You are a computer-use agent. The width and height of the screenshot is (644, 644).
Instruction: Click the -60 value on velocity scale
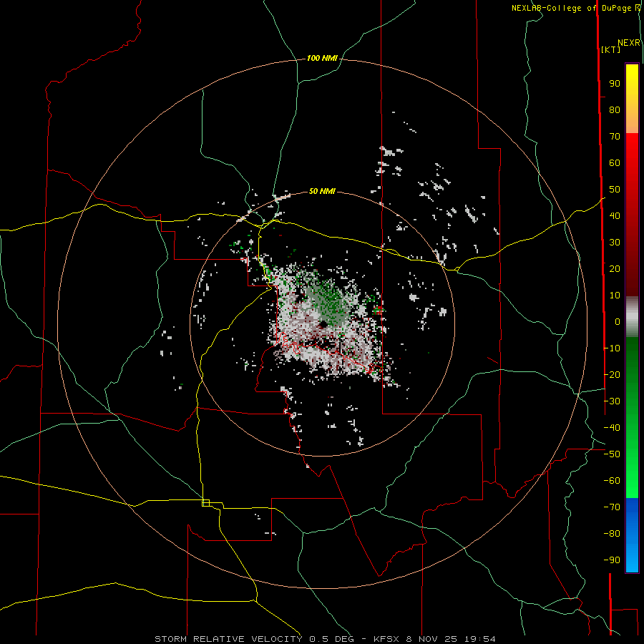(612, 481)
